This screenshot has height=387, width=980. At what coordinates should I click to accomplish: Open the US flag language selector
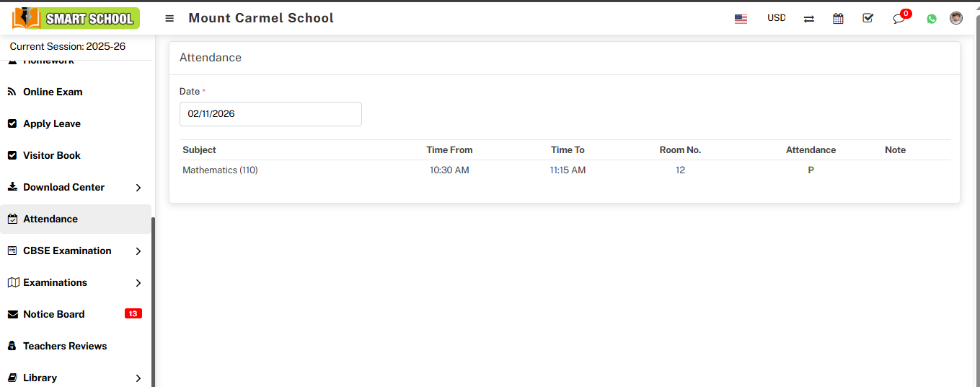(741, 19)
